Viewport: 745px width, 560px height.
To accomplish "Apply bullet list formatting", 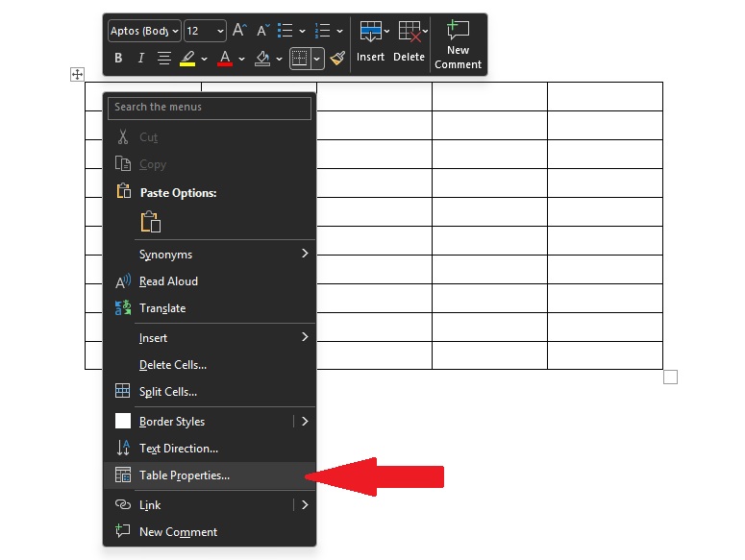I will 286,31.
